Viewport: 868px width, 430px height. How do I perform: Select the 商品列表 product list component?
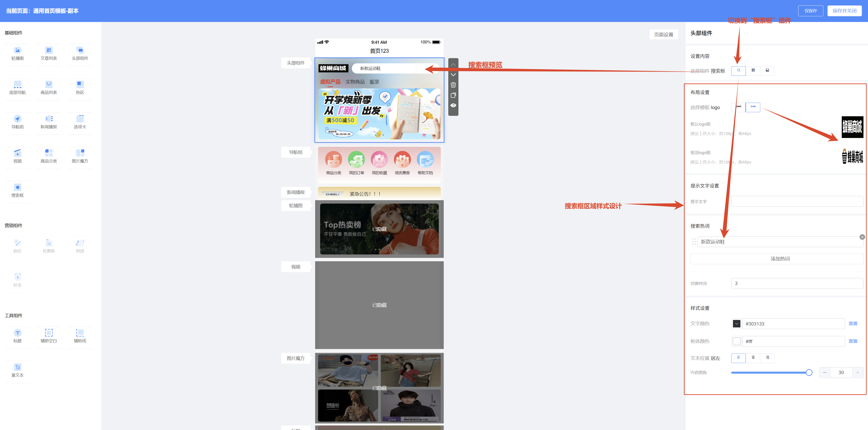point(49,88)
